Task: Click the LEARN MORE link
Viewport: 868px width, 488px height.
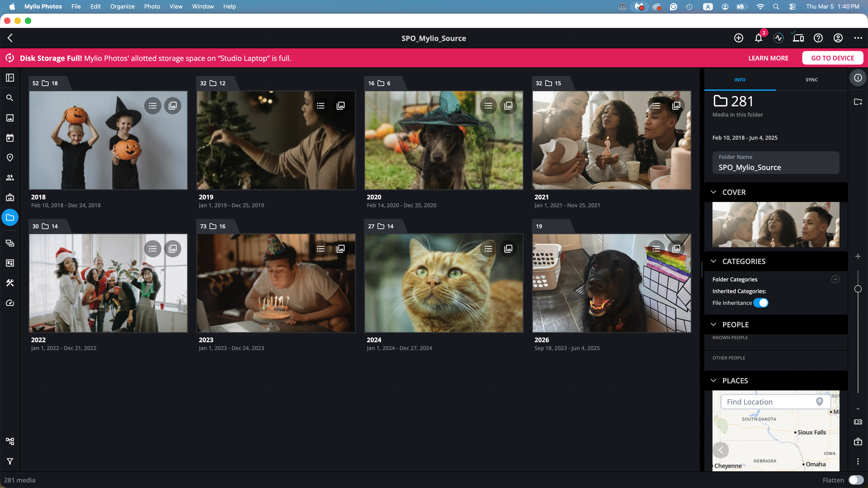Action: [x=768, y=58]
